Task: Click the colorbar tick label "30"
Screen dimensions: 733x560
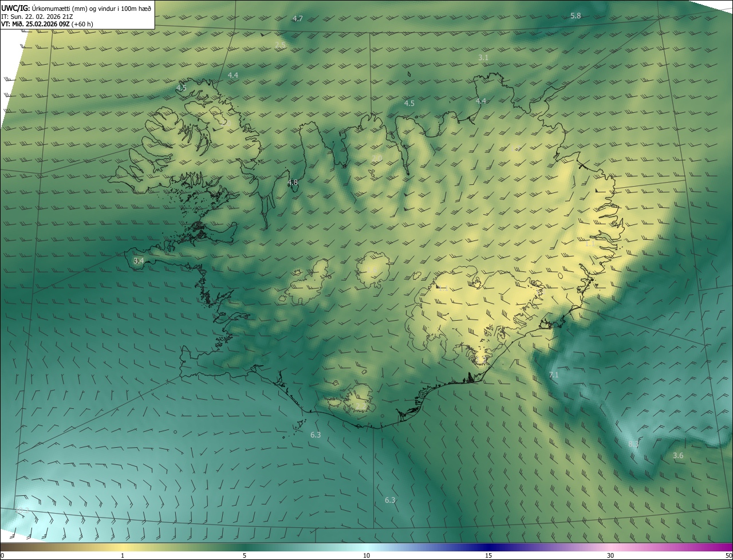Action: pyautogui.click(x=610, y=556)
